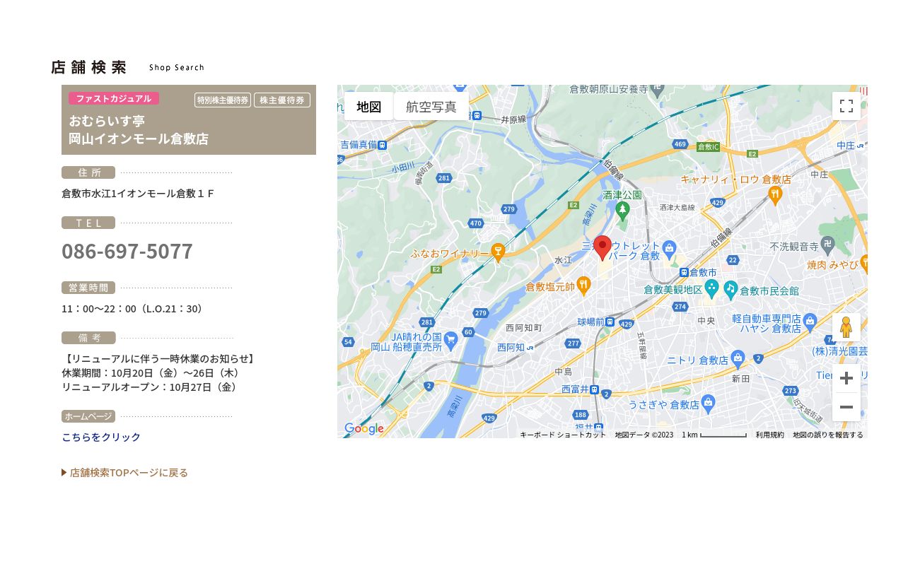
Task: Click the ファストカジュアル category tag
Action: (x=114, y=99)
